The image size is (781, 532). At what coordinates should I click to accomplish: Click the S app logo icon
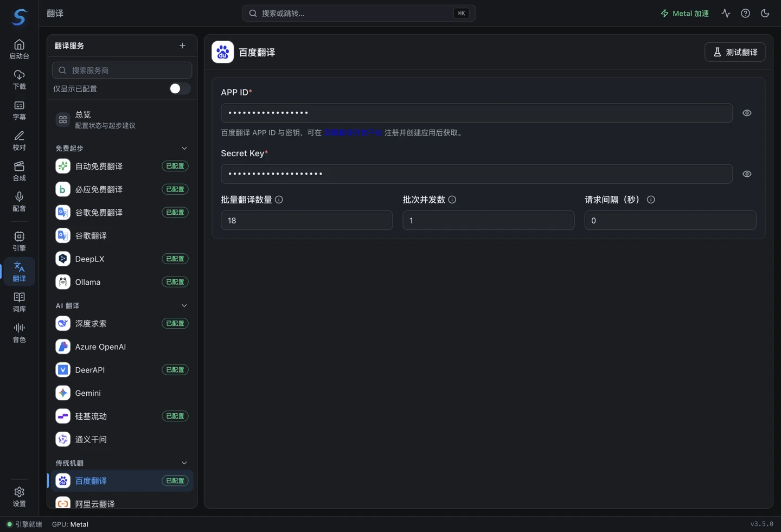pos(19,17)
